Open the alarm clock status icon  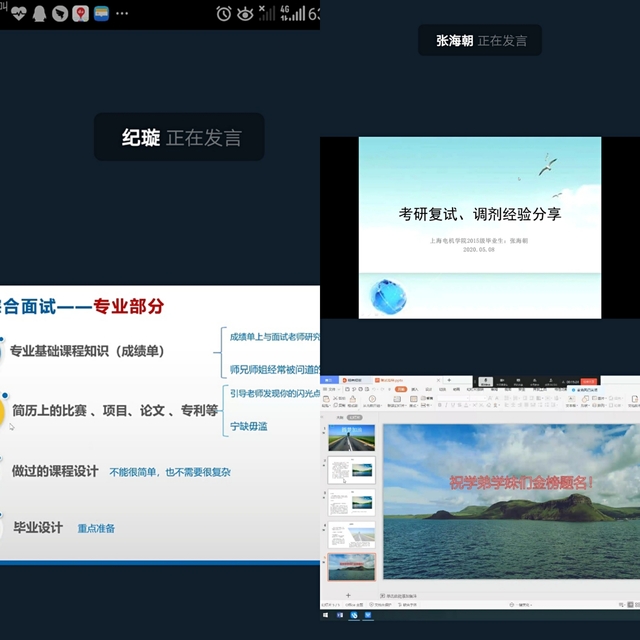pyautogui.click(x=223, y=13)
